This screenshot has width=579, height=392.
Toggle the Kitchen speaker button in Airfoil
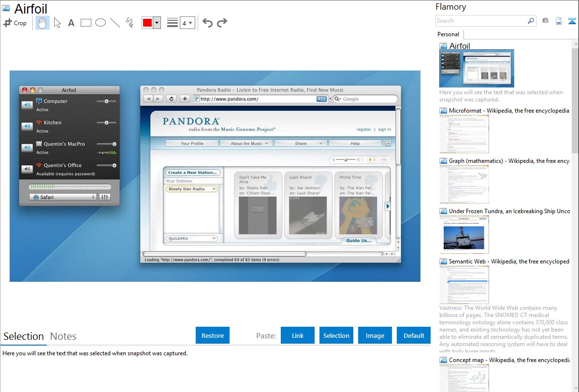pos(27,126)
